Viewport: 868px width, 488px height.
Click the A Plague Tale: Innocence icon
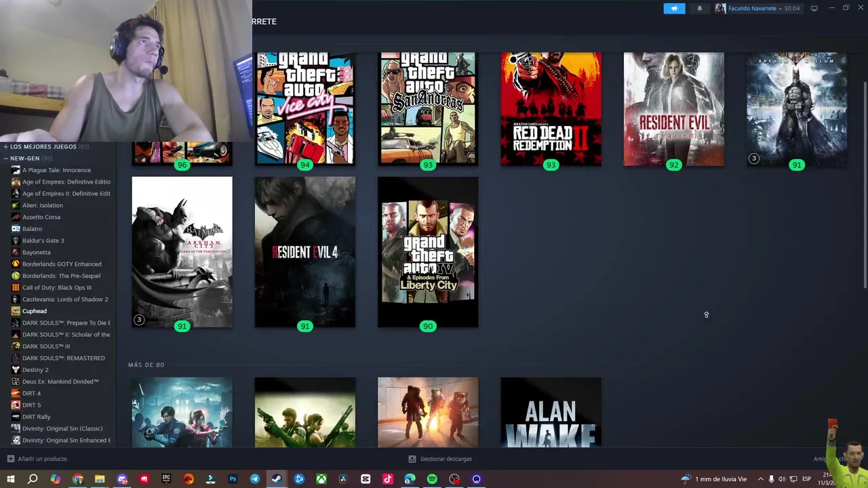click(16, 170)
